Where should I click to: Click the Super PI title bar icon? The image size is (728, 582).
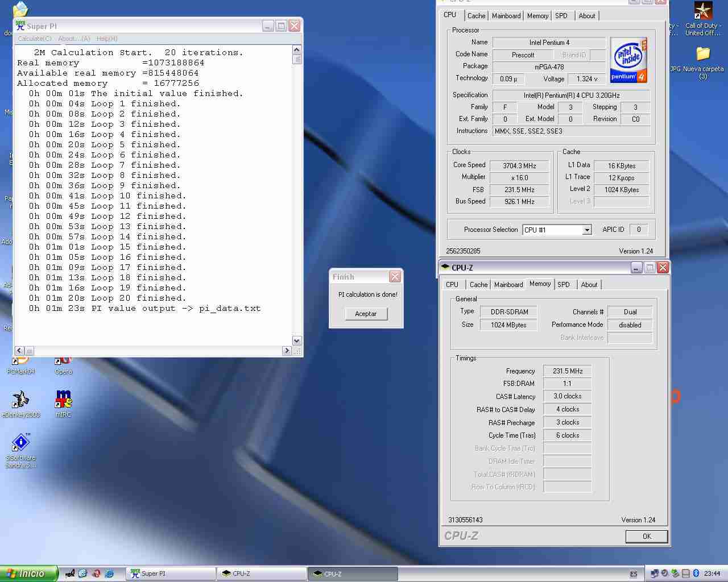pyautogui.click(x=20, y=26)
